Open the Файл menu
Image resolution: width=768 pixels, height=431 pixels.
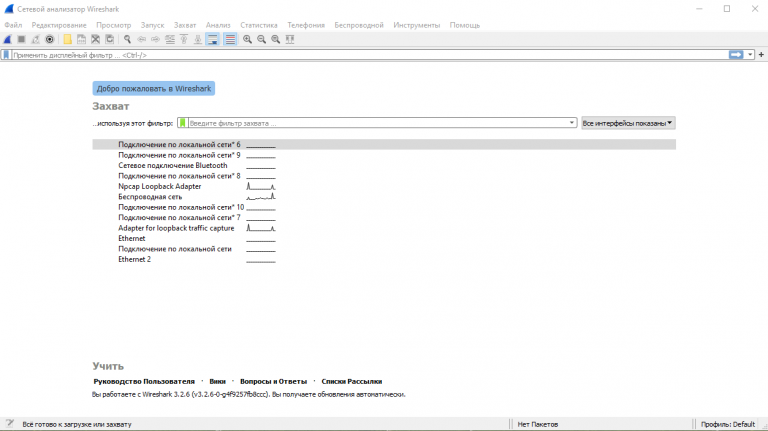(x=13, y=25)
